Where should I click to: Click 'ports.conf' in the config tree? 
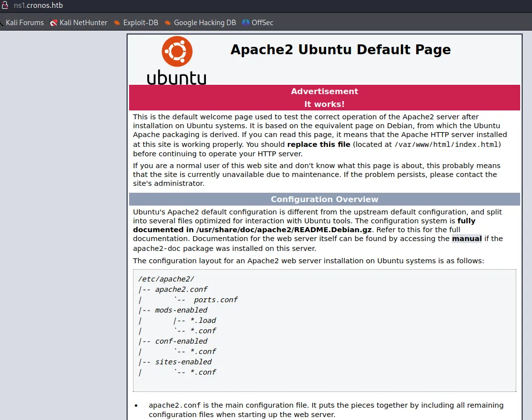(x=216, y=300)
